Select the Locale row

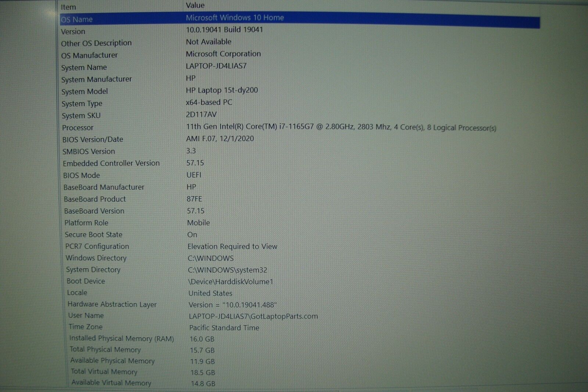pos(77,293)
